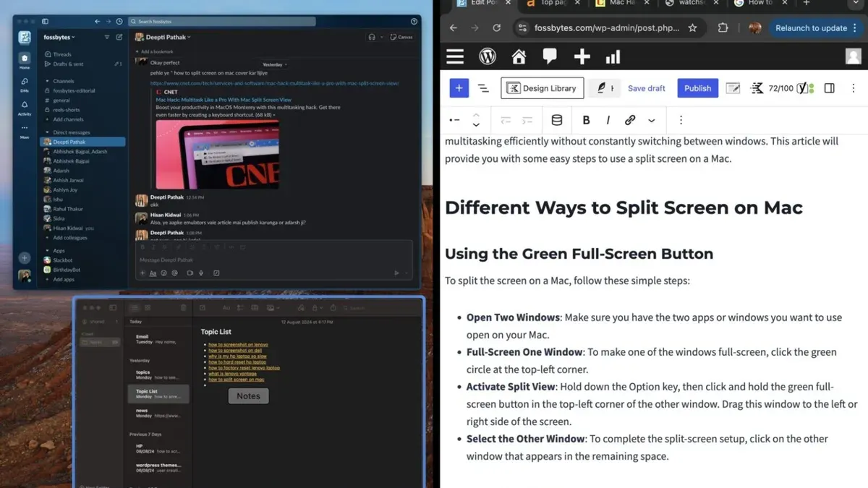868x488 pixels.
Task: Open the WordPress logo admin menu
Action: coord(488,57)
